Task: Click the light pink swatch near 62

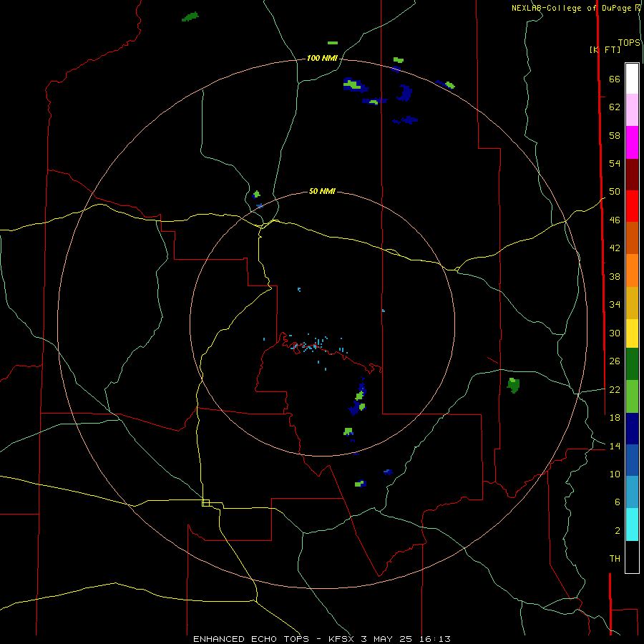Action: coord(632,109)
